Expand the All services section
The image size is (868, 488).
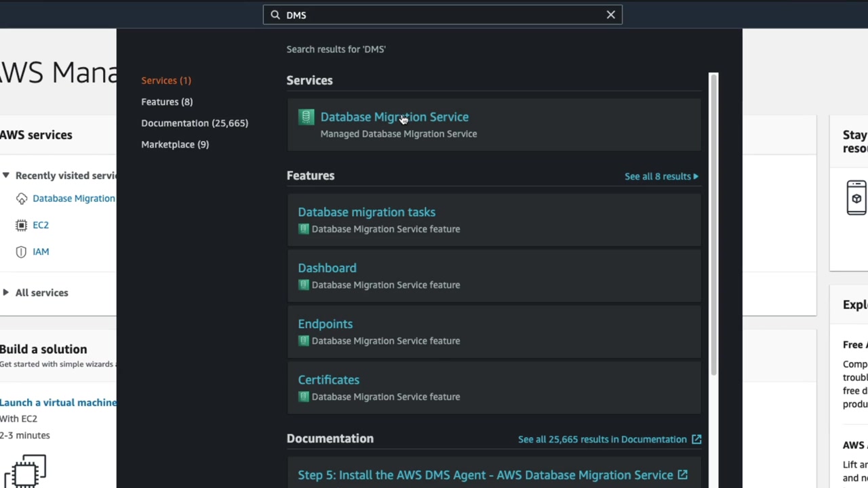(6, 293)
